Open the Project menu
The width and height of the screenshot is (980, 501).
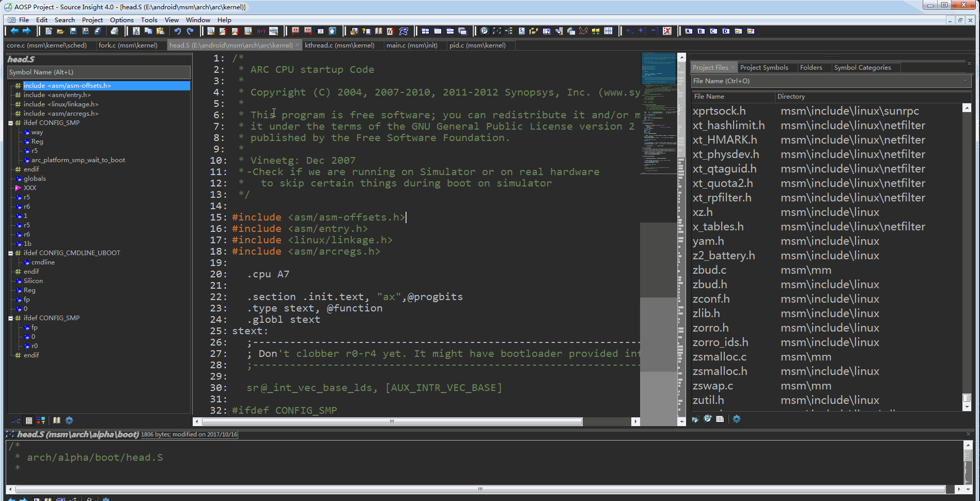tap(92, 20)
